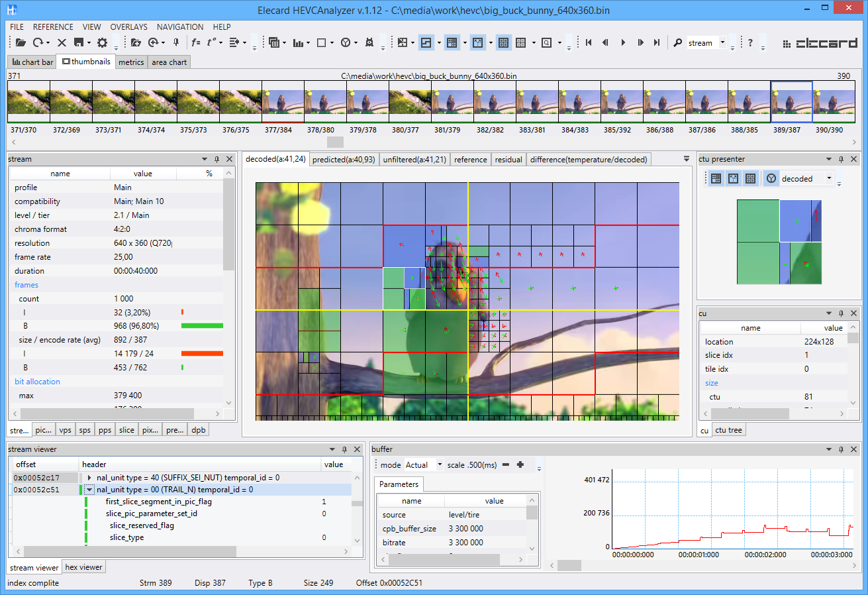Switch to the predicted(a:40,93) tab
868x595 pixels.
click(344, 159)
